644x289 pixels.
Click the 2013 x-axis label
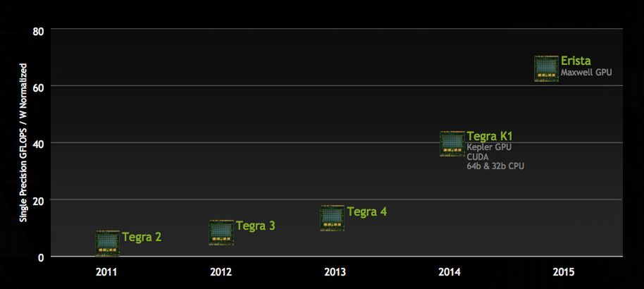pos(335,272)
